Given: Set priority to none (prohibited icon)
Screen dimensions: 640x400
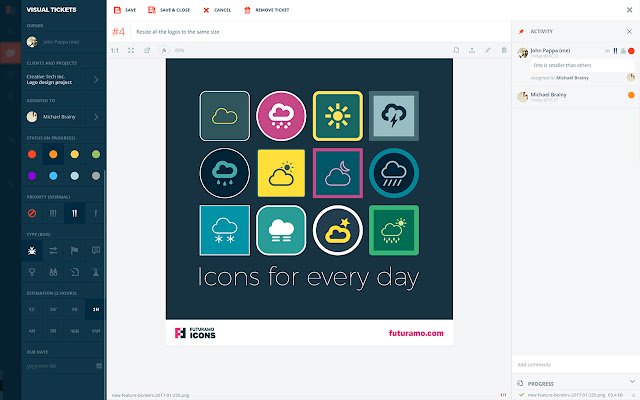Looking at the screenshot, I should pos(32,213).
